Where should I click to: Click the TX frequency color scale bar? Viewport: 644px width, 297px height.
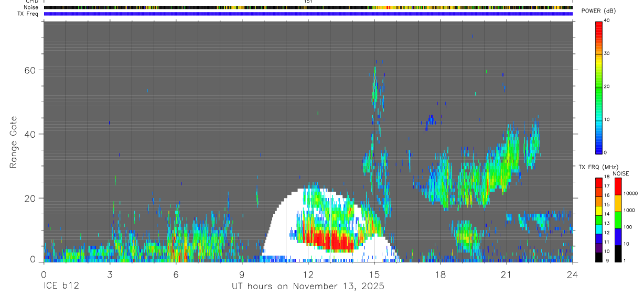pos(598,220)
